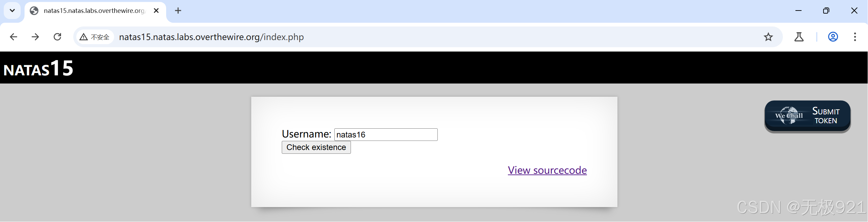Open the Chrome Labs flask icon
The image size is (868, 222).
pos(799,37)
